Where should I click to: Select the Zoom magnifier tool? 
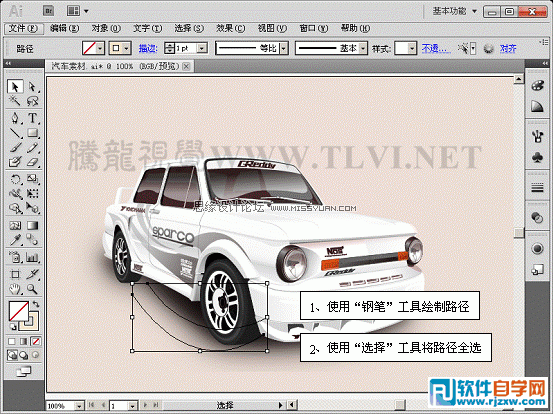32,289
